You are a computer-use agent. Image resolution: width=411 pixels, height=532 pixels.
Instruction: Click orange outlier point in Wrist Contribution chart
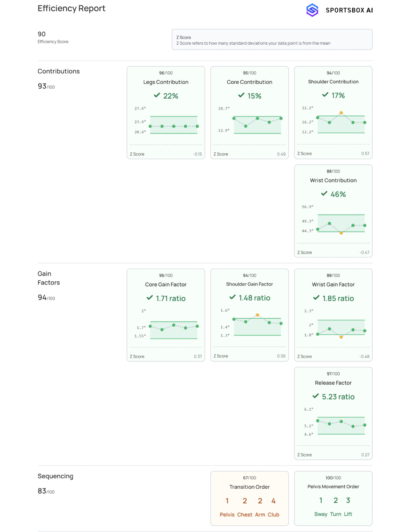tap(341, 233)
